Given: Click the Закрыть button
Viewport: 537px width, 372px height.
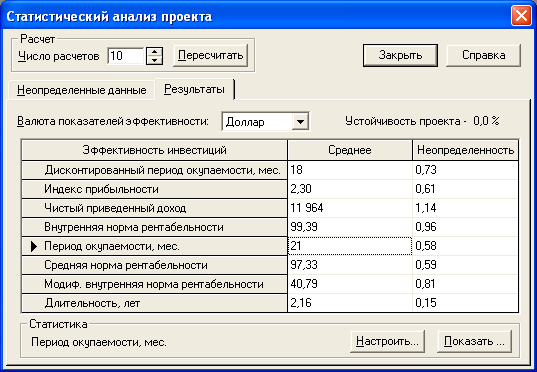Looking at the screenshot, I should pos(400,55).
